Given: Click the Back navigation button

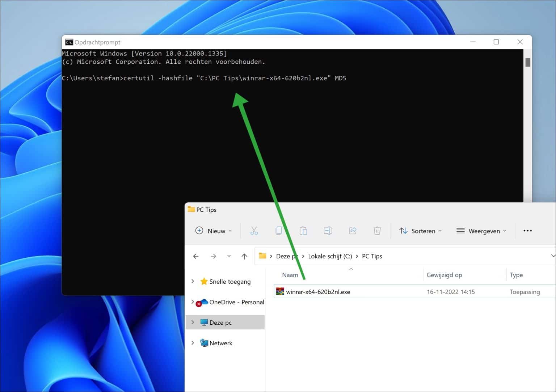Looking at the screenshot, I should [195, 256].
